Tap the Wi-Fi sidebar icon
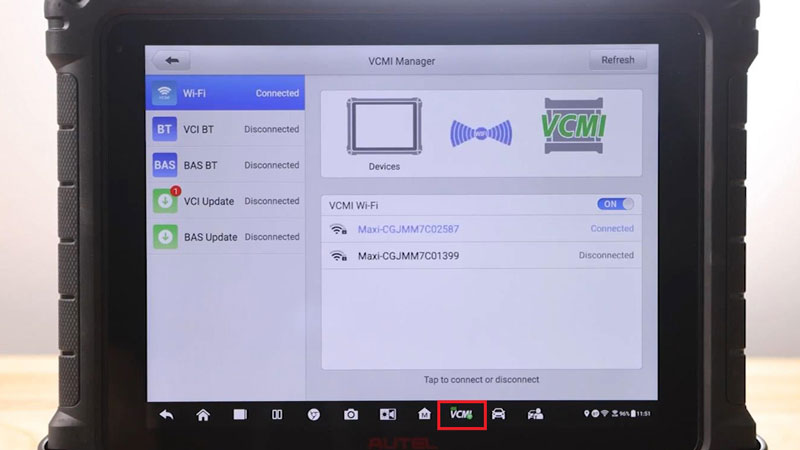Screen dimensions: 800x450 point(164,93)
